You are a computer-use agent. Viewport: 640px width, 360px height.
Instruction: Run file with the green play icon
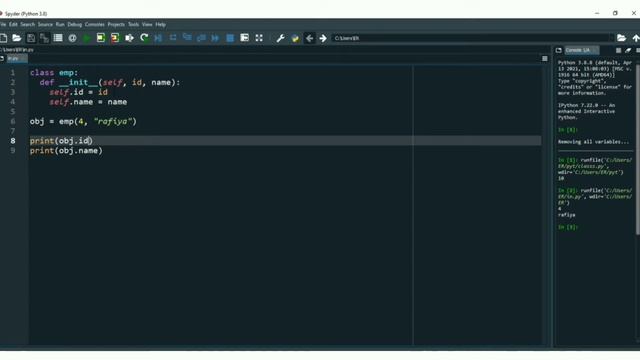pos(87,38)
